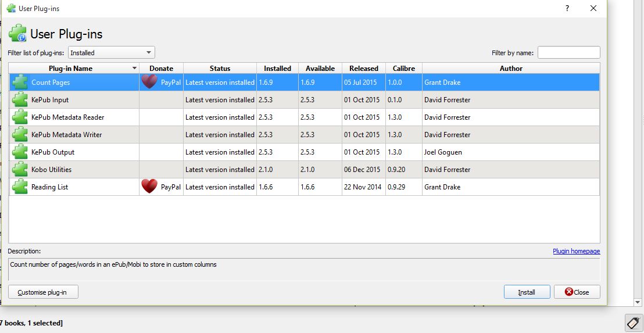644x333 pixels.
Task: Click Kobo Utilities' Latest version installed status
Action: (220, 169)
